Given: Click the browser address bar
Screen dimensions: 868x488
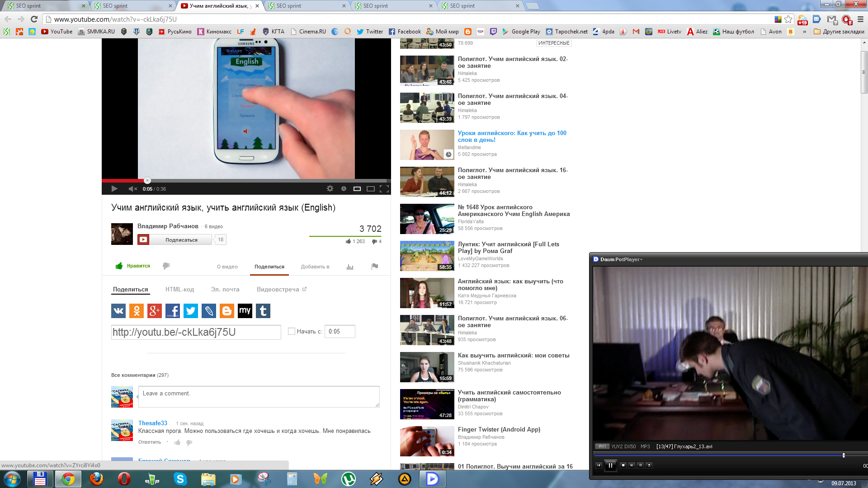Looking at the screenshot, I should coord(407,19).
